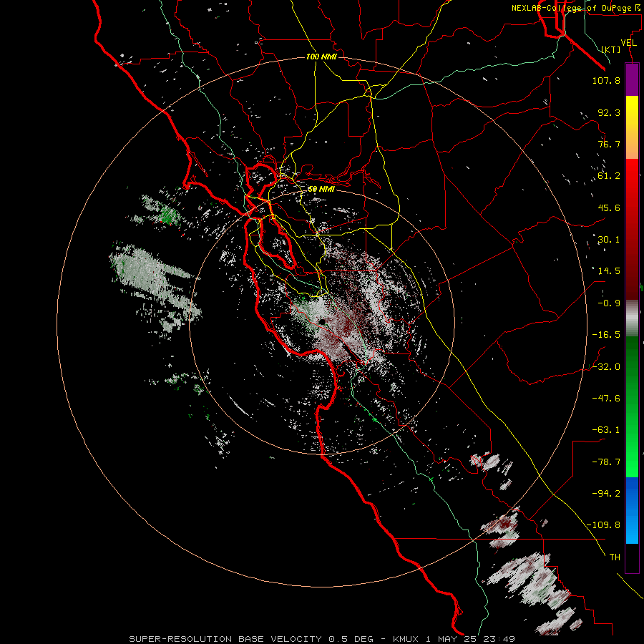Image resolution: width=644 pixels, height=644 pixels.
Task: Click the blue band of the color scale
Action: (632, 510)
